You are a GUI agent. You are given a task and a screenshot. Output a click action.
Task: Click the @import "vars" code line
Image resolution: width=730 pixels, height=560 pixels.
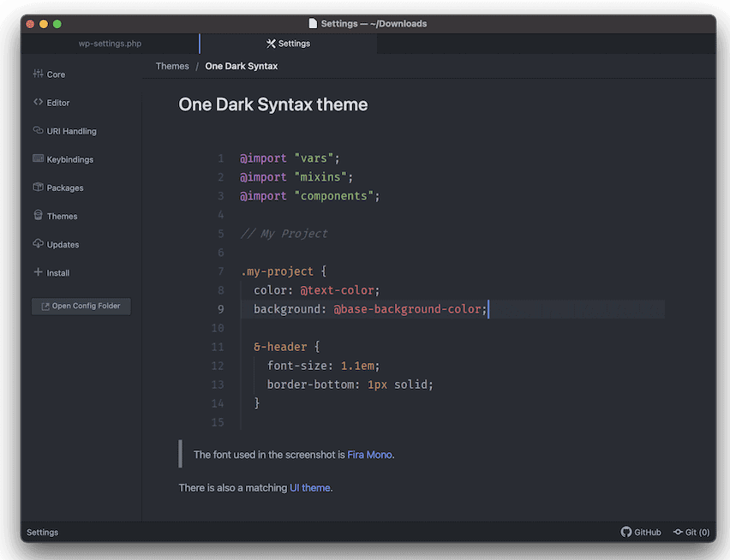(x=290, y=158)
